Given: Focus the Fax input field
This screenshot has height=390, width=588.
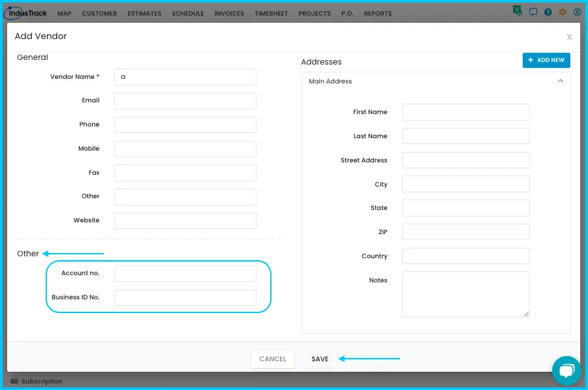Looking at the screenshot, I should [x=185, y=173].
